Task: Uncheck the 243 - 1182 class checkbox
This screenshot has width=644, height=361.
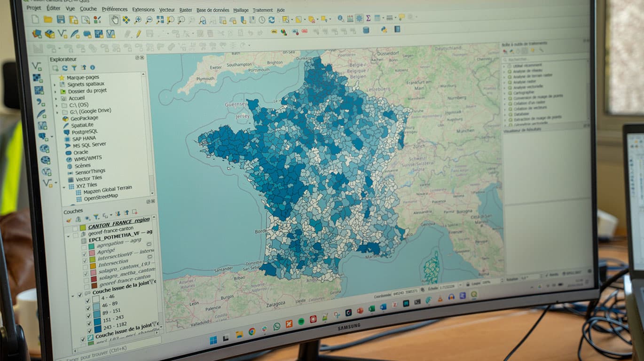Action: (90, 330)
